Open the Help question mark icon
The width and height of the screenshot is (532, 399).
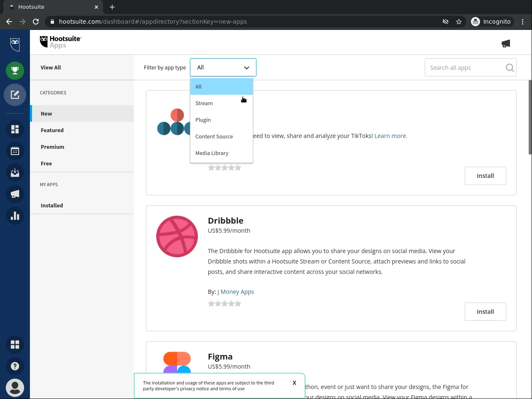tap(15, 366)
